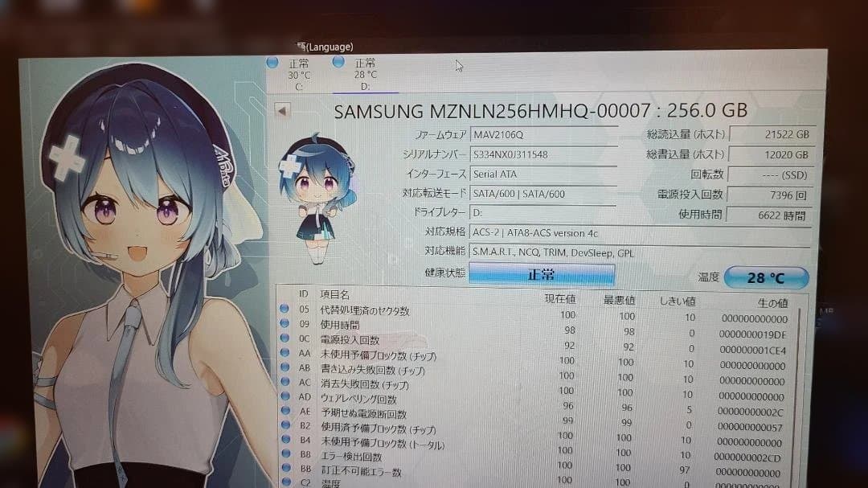The height and width of the screenshot is (488, 868).
Task: Click the 正常 health status button
Action: (542, 274)
